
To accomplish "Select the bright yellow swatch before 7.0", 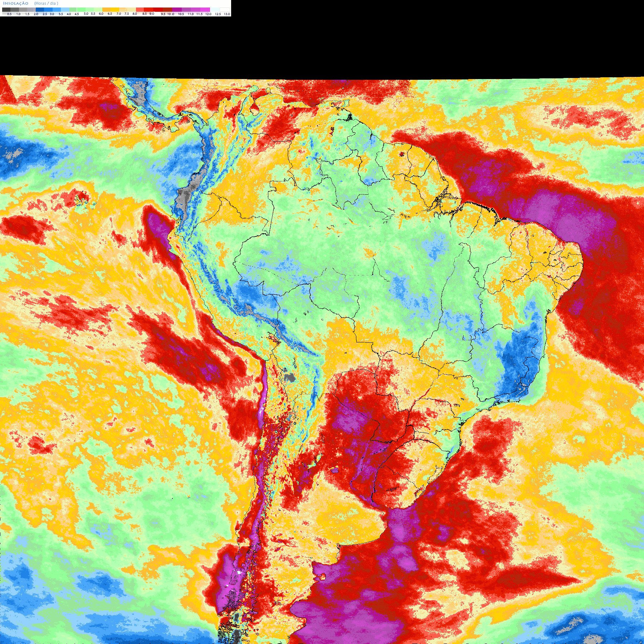I will (x=115, y=10).
